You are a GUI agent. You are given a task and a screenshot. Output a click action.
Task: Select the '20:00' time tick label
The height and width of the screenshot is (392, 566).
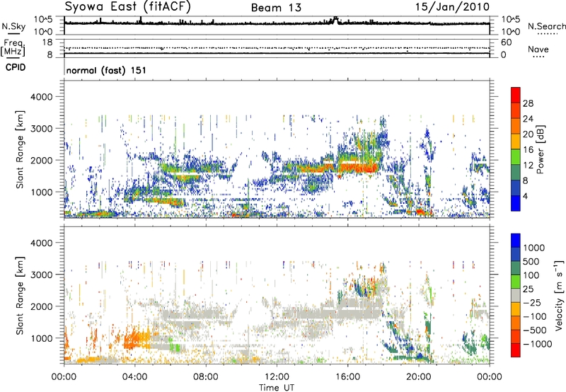pos(418,377)
